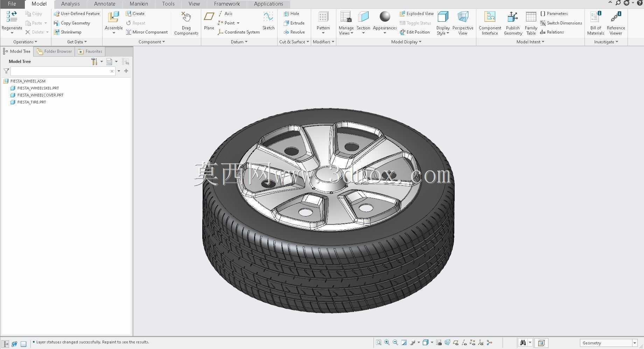
Task: Click Publish Geometry
Action: point(513,23)
